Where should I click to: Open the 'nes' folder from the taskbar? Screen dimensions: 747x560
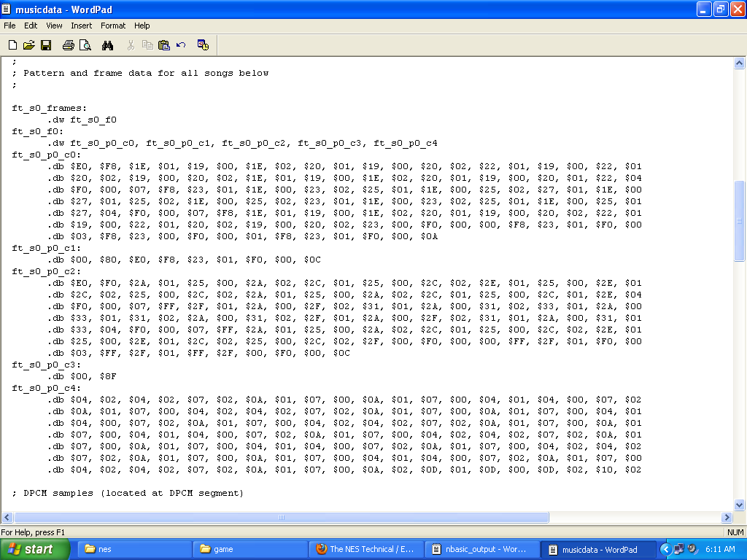[x=133, y=549]
